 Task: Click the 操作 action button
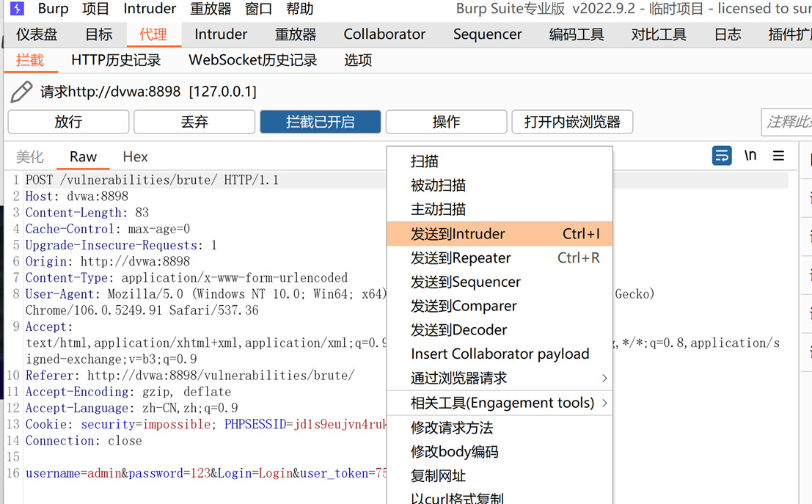point(447,122)
